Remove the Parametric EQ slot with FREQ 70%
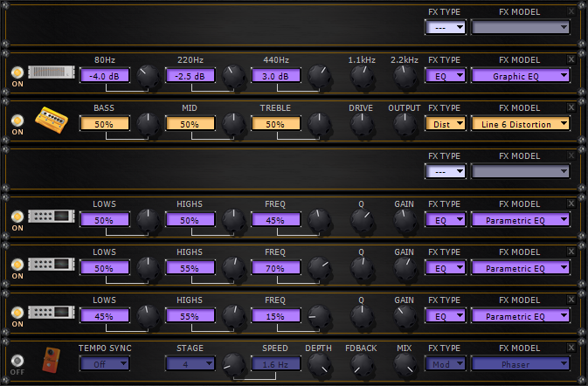Viewport: 588px width, 386px height. point(571,252)
